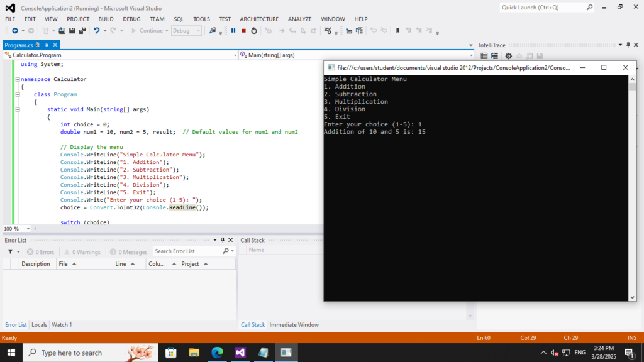
Task: Switch to the Immediate Window tab
Action: tap(294, 325)
